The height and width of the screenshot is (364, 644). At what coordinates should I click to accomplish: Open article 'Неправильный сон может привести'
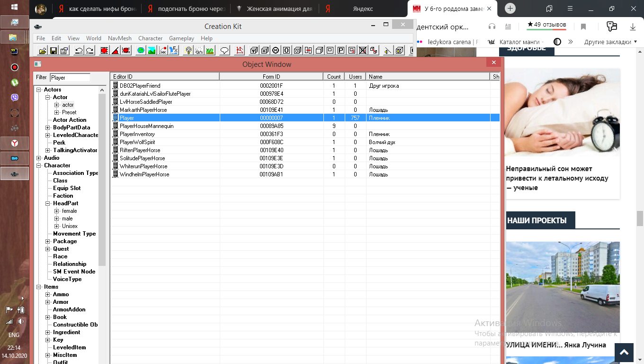[557, 178]
